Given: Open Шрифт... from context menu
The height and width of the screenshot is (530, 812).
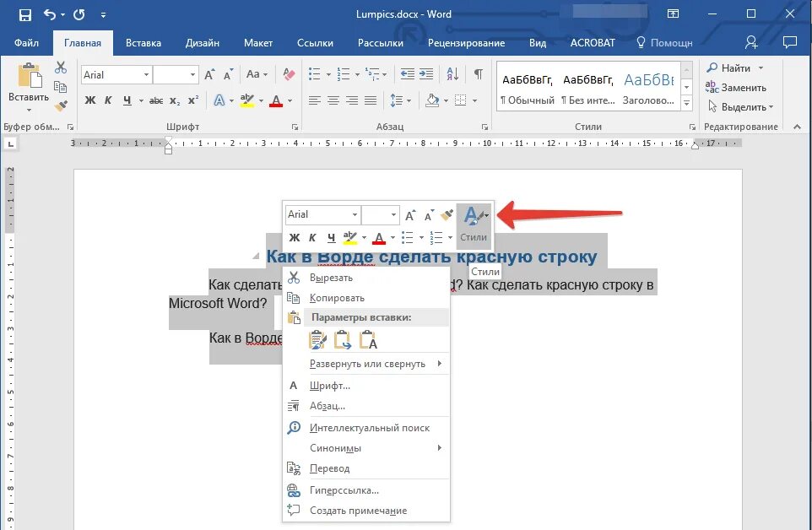Looking at the screenshot, I should click(x=366, y=386).
